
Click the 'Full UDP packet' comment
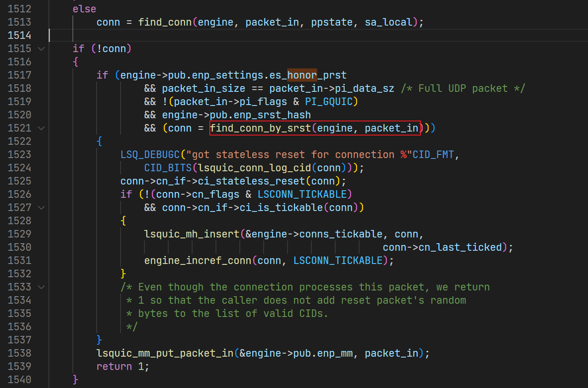click(x=463, y=88)
